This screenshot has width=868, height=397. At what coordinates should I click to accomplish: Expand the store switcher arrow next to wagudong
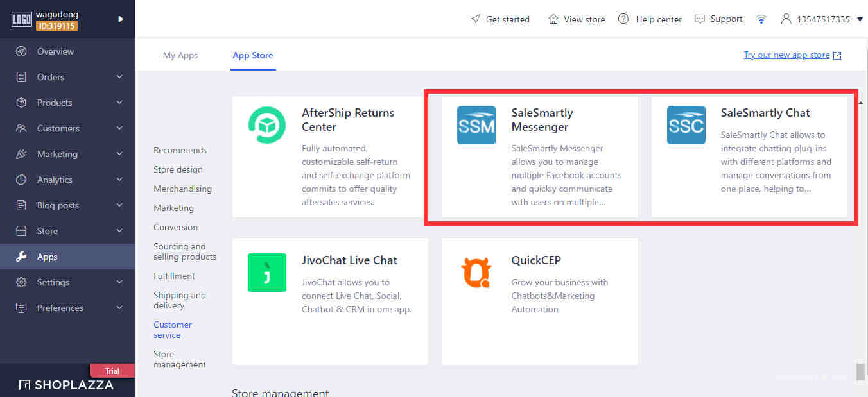click(x=121, y=19)
